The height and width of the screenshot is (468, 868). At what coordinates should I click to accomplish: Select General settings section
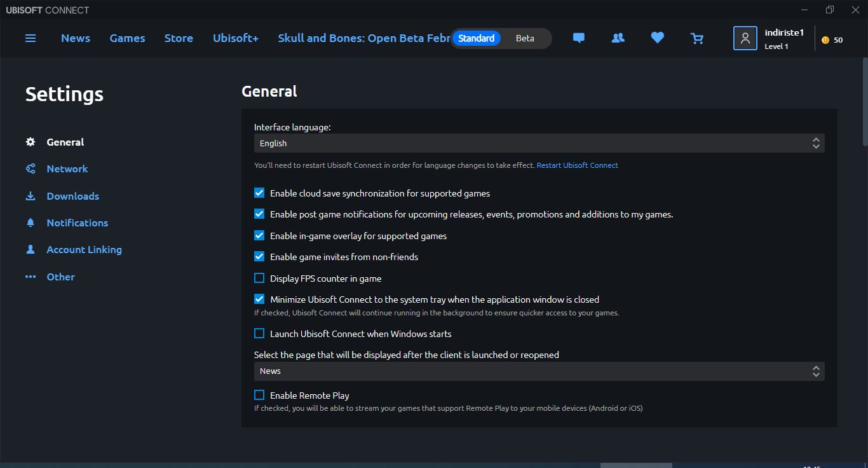pos(65,142)
